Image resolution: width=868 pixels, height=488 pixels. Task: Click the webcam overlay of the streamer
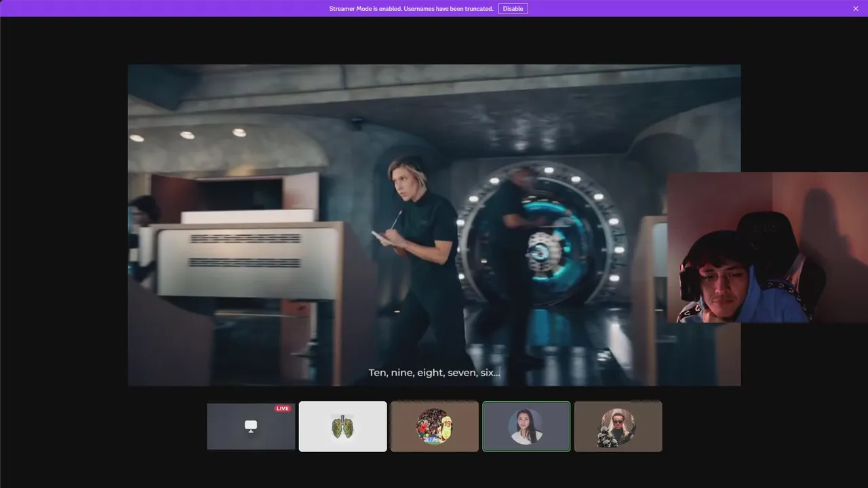click(768, 247)
